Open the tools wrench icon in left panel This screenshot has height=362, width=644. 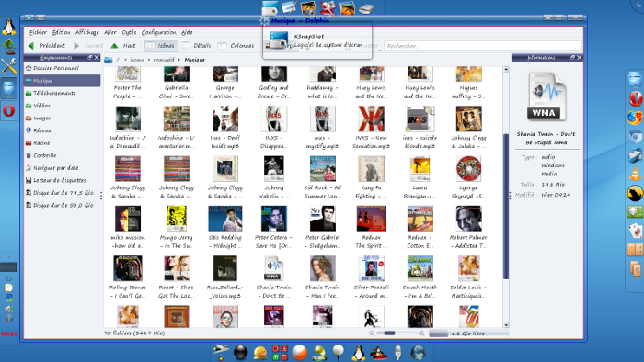[x=8, y=66]
